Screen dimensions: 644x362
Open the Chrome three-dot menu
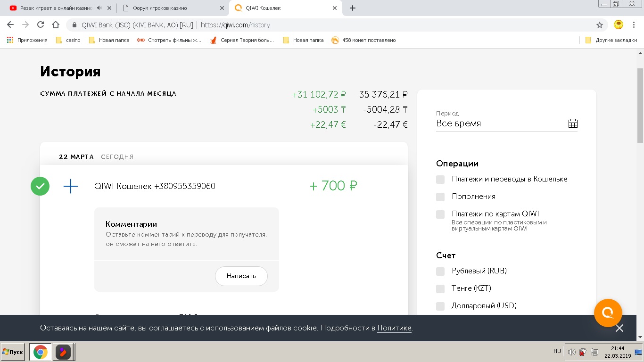click(x=634, y=25)
